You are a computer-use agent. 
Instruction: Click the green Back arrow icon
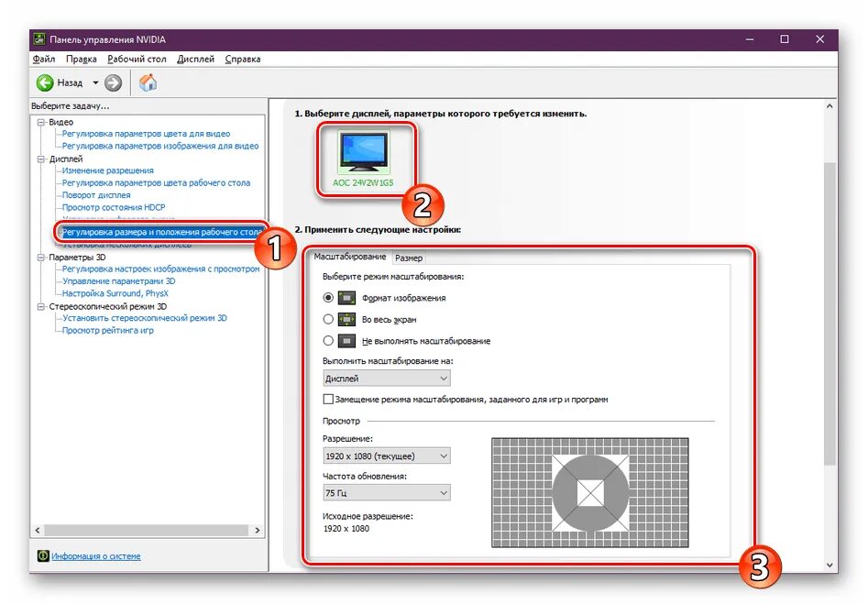coord(45,83)
